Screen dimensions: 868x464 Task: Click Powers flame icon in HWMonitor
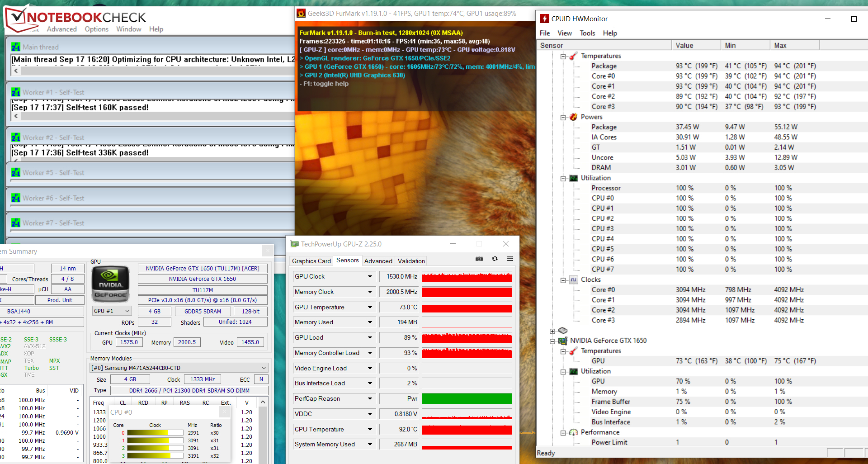click(x=573, y=117)
